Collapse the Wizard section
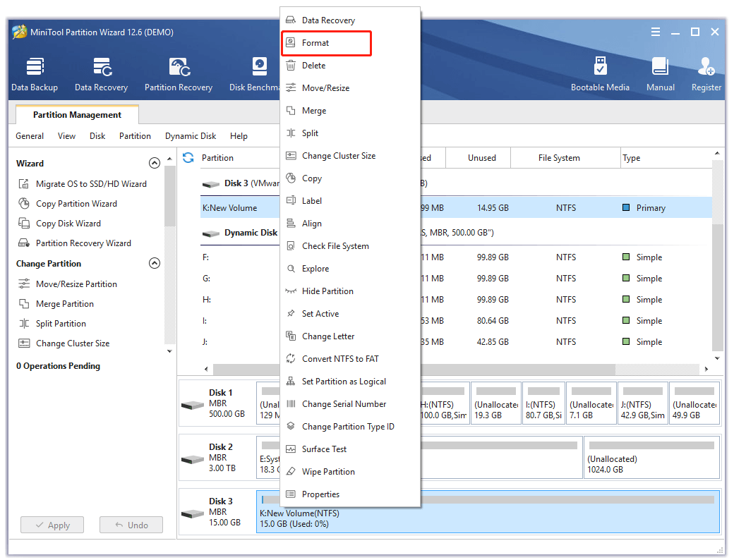Image resolution: width=734 pixels, height=560 pixels. click(x=155, y=163)
